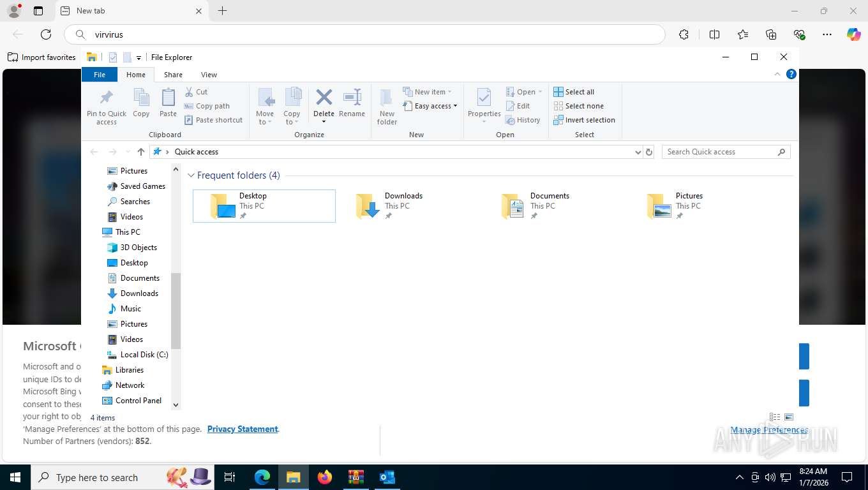Click the Properties ribbon button

pos(484,107)
